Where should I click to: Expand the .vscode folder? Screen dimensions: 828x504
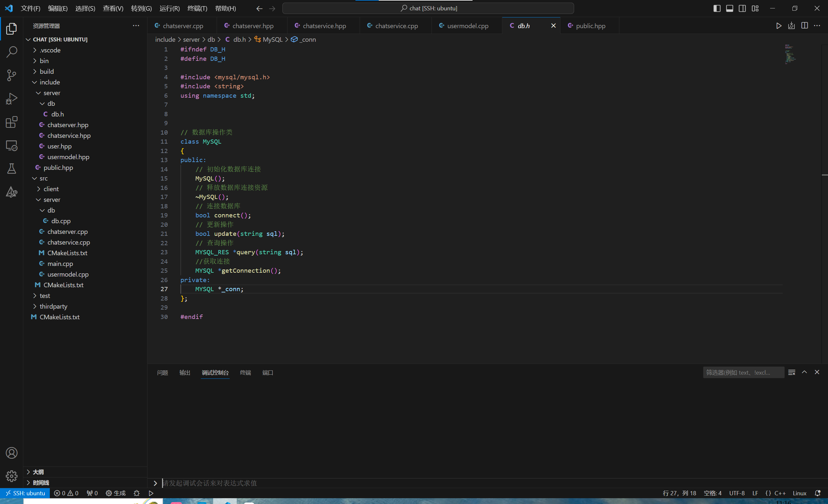point(85,50)
